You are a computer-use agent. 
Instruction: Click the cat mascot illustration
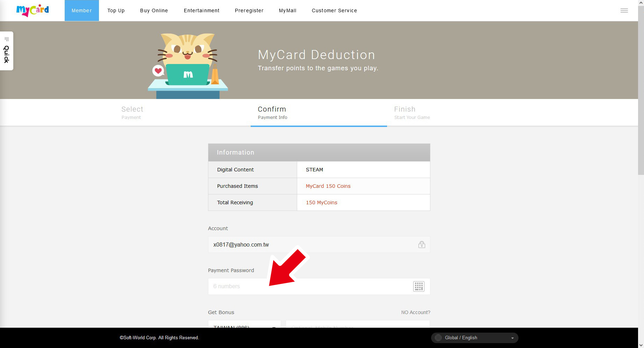pos(188,66)
